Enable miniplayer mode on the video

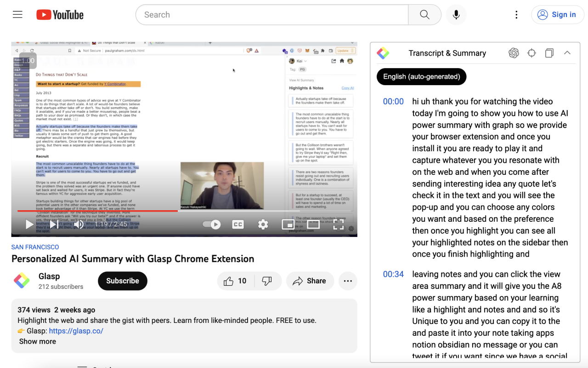pos(288,224)
